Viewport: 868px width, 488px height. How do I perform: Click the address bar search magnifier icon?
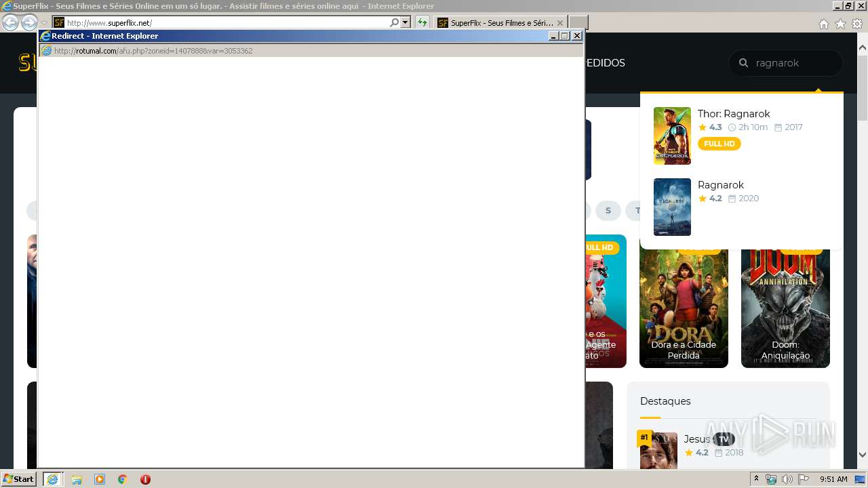(x=395, y=22)
